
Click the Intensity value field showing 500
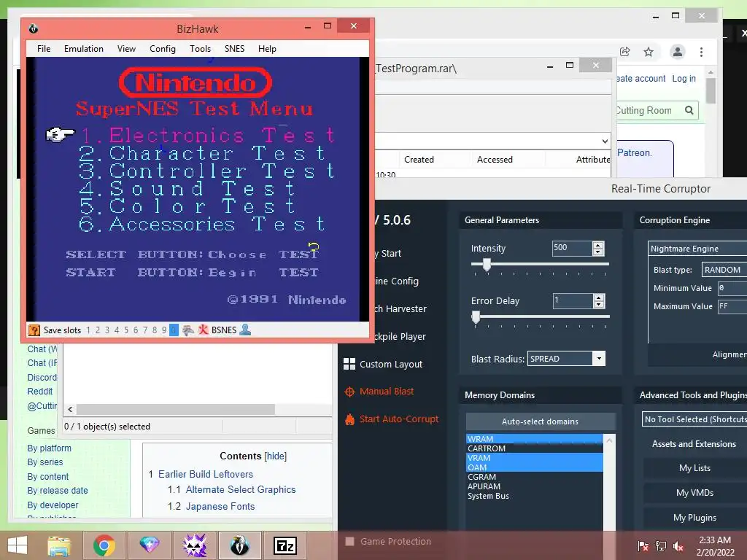coord(572,248)
